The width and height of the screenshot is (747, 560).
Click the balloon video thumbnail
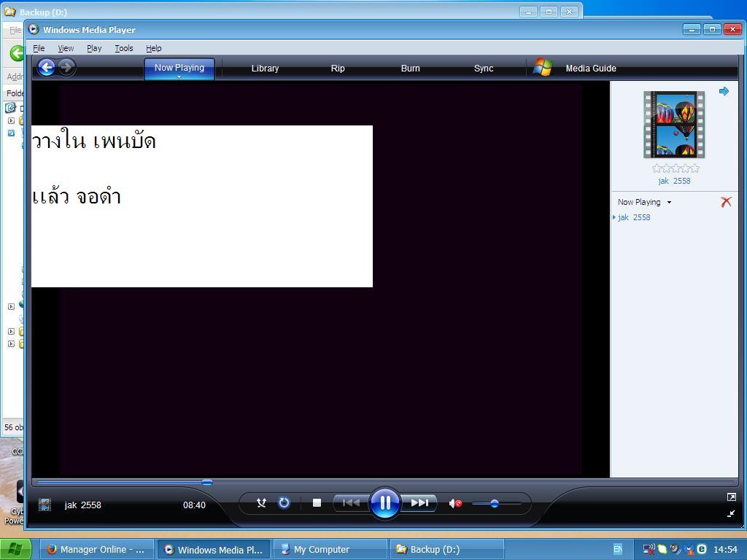pos(673,125)
